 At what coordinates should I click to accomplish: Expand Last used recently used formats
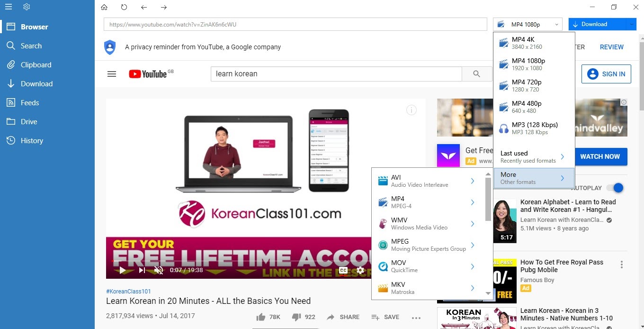tap(534, 157)
